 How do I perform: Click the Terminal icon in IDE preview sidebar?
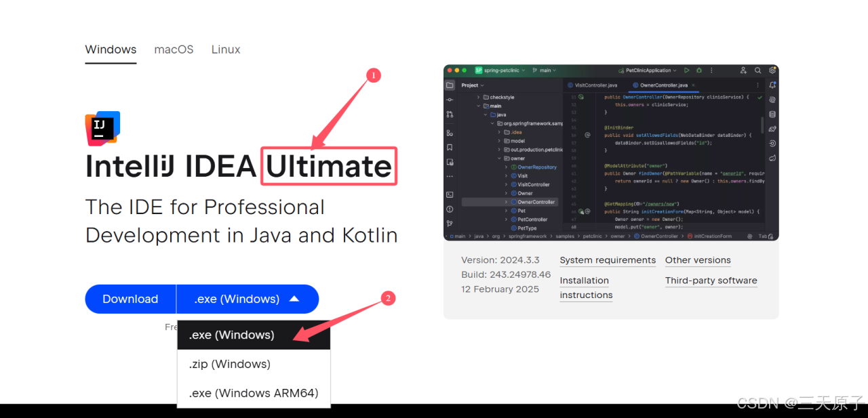(450, 194)
